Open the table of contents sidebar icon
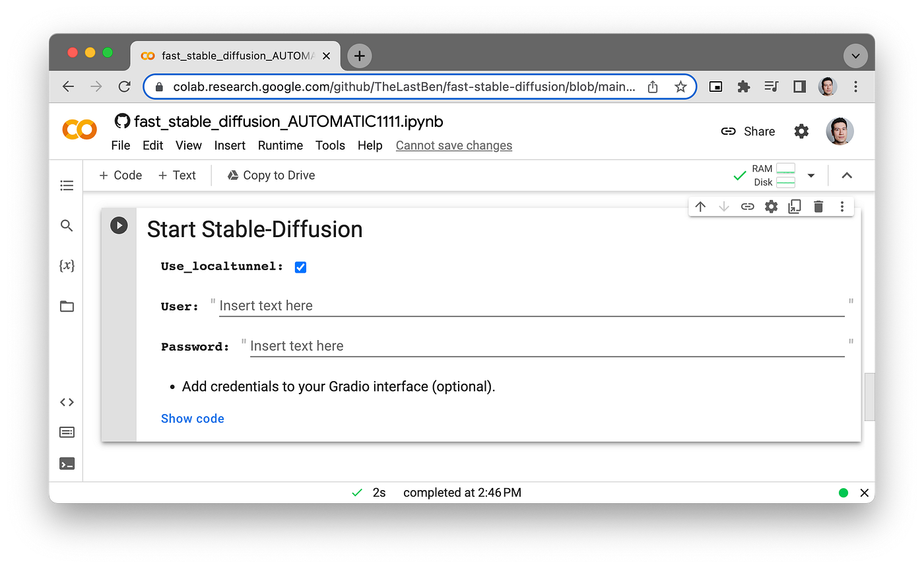 [x=67, y=186]
